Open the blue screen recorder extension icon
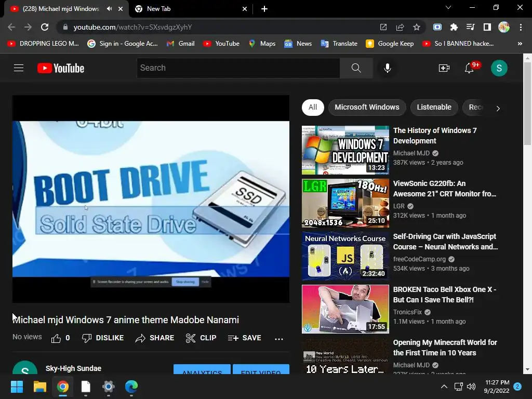The width and height of the screenshot is (532, 399). pos(437,27)
